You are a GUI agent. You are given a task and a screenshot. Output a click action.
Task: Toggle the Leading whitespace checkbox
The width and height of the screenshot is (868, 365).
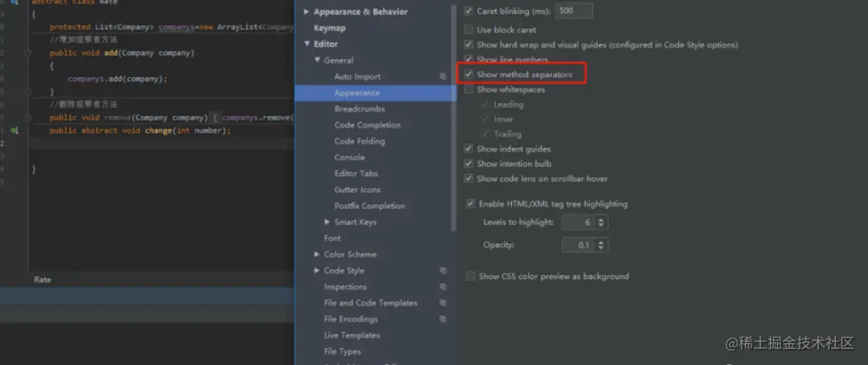point(486,105)
